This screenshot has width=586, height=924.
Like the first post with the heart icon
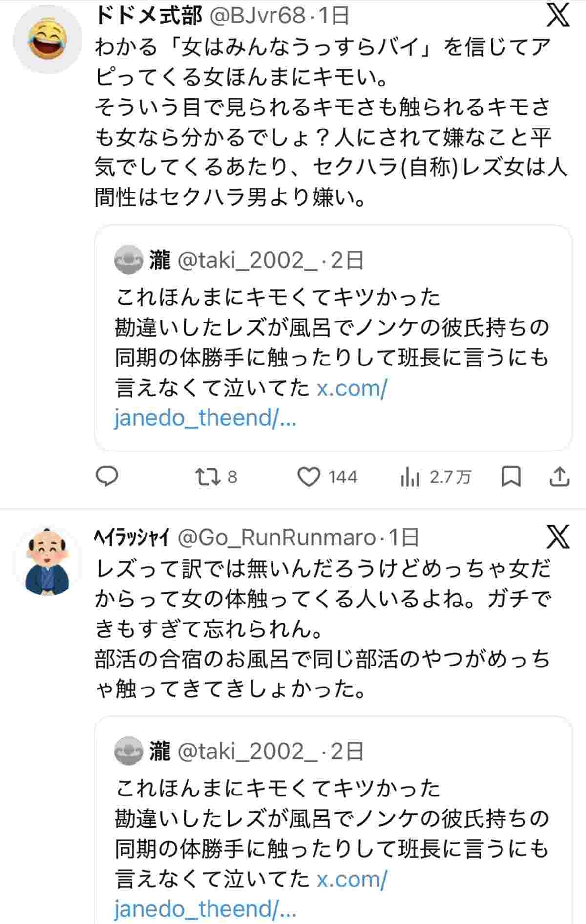[309, 477]
